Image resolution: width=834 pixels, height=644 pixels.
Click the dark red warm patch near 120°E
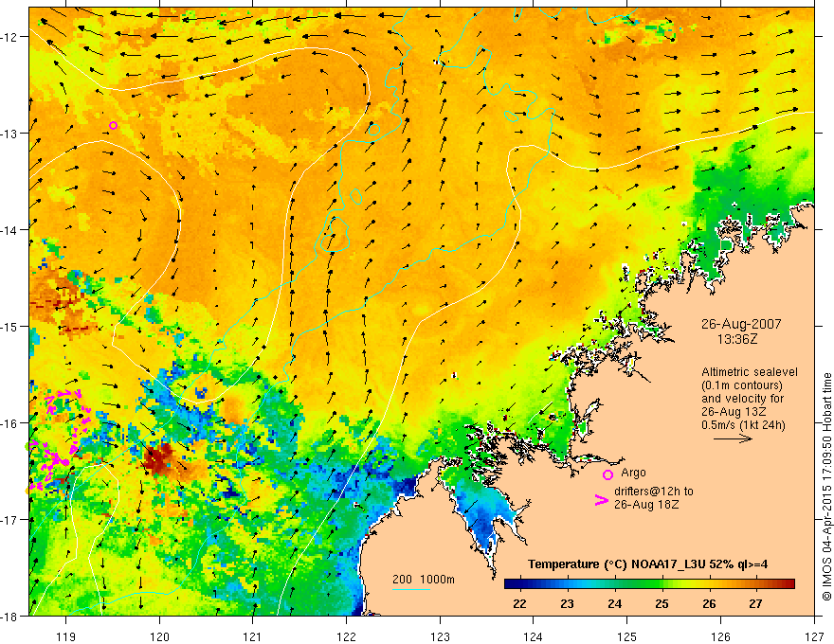159,459
